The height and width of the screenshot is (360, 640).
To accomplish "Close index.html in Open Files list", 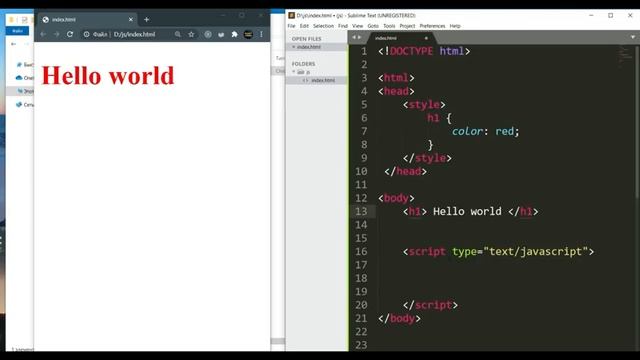I will click(293, 47).
